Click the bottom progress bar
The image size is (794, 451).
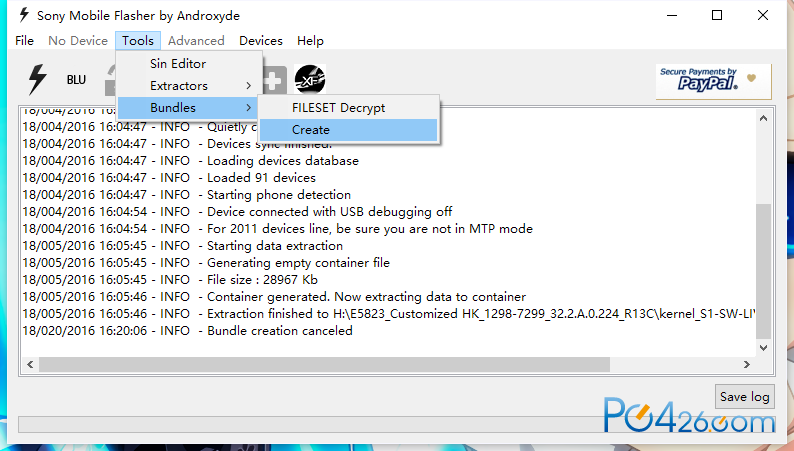click(x=396, y=425)
